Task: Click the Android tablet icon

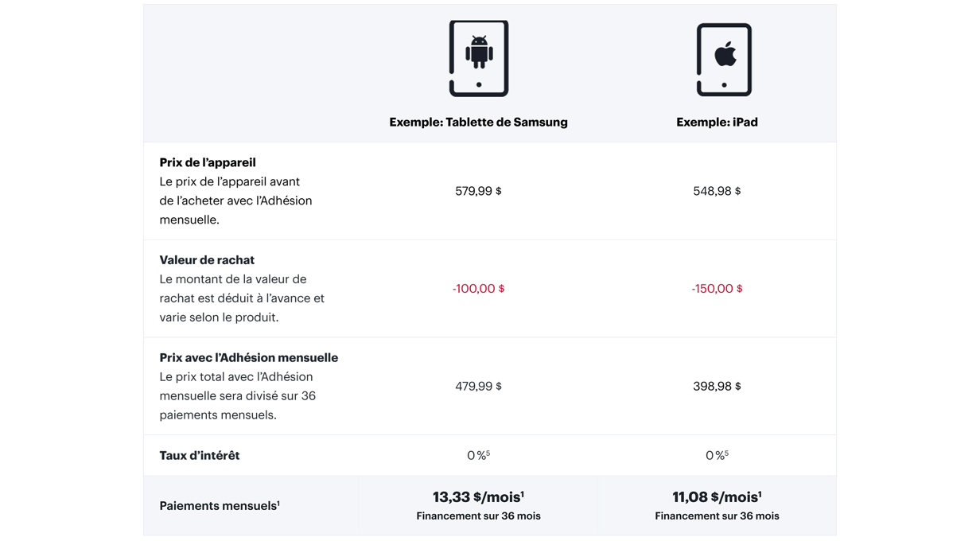Action: [x=479, y=59]
